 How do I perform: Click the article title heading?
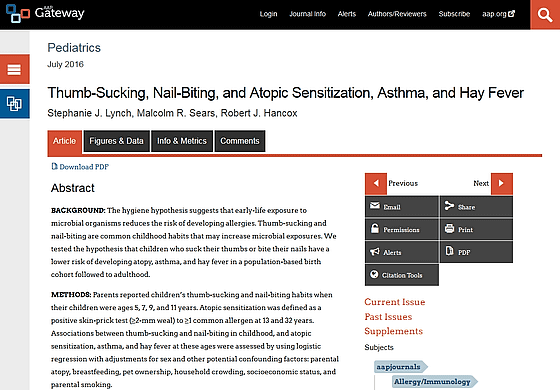(285, 93)
